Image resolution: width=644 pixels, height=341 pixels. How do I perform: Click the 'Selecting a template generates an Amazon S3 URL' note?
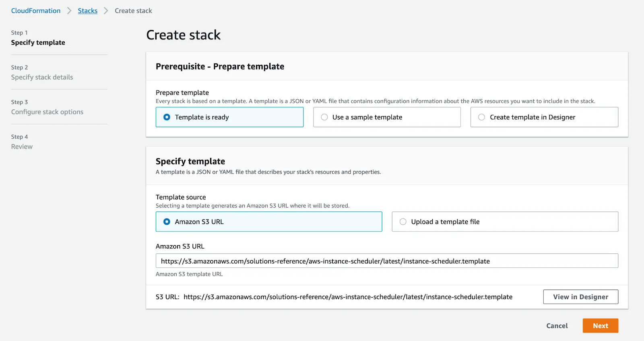click(252, 206)
